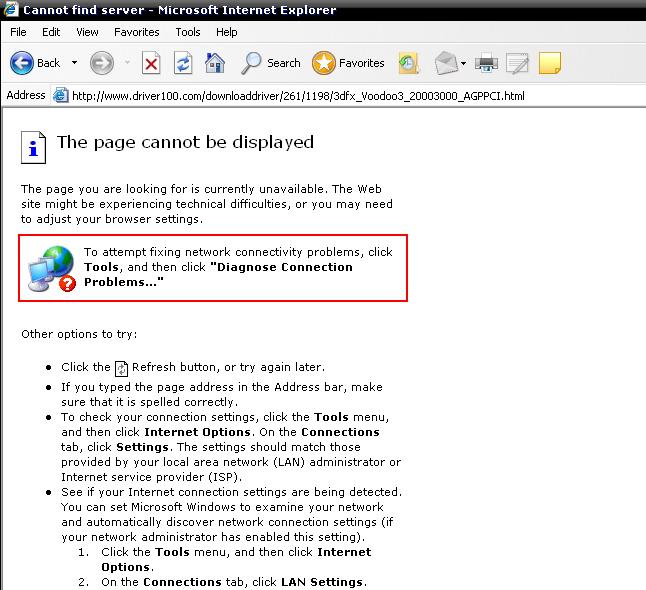Open the Favorites menu
The image size is (646, 590).
point(137,32)
